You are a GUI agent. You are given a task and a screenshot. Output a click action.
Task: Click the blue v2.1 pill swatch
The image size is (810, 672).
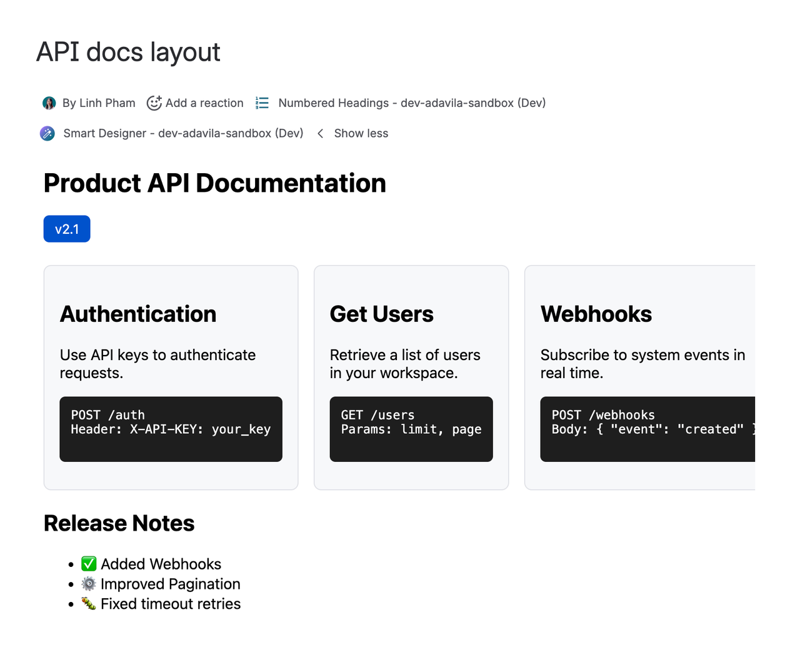(x=66, y=229)
